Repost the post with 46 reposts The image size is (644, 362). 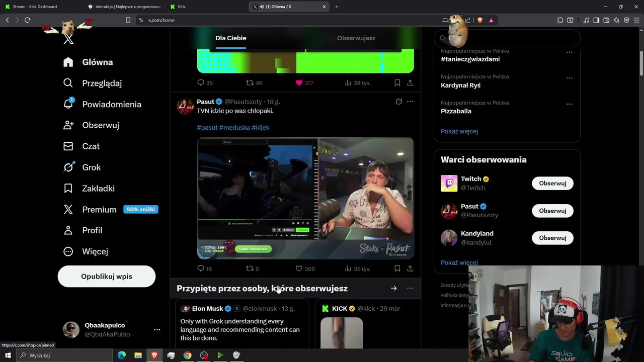[249, 82]
